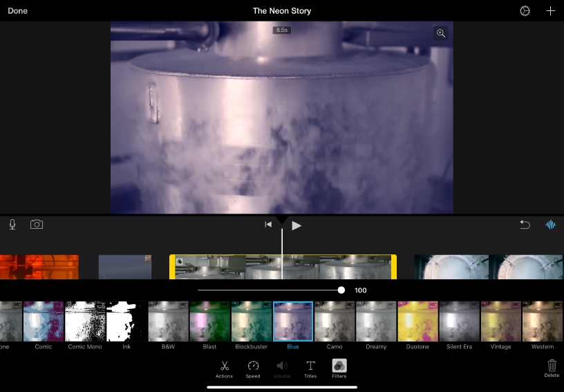Click the undo arrow icon
Image resolution: width=564 pixels, height=392 pixels.
click(525, 225)
